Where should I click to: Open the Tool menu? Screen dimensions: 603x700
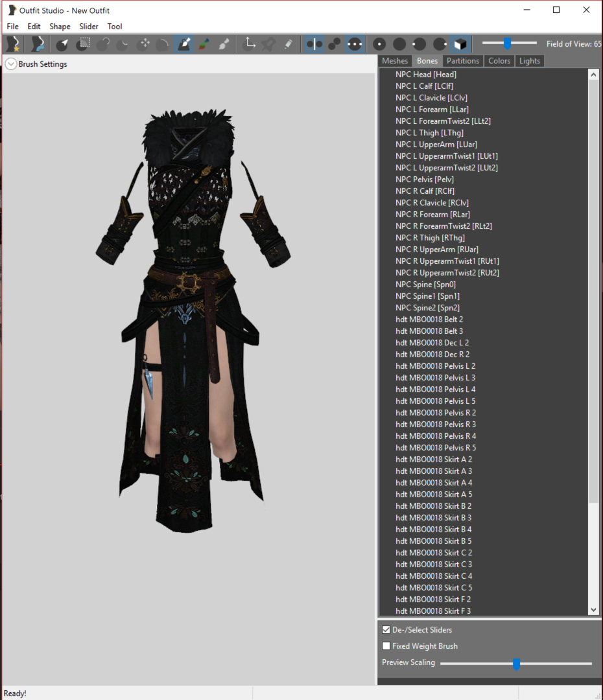click(x=115, y=27)
